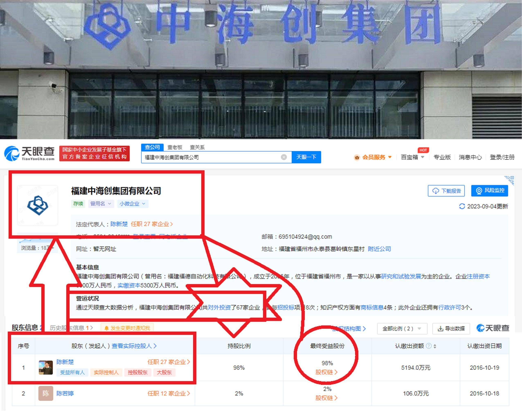Switch to the 查关系 search tab
Viewport: 522px width, 420px height.
click(x=197, y=147)
